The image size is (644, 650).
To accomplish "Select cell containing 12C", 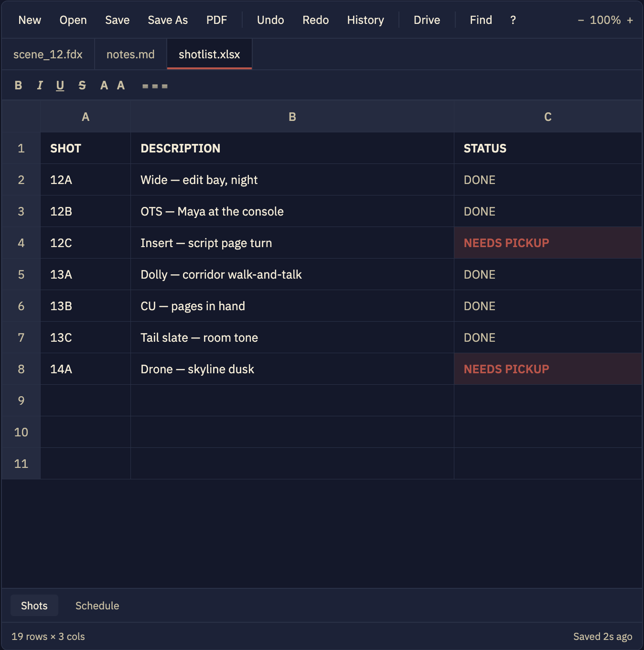I will click(x=86, y=243).
